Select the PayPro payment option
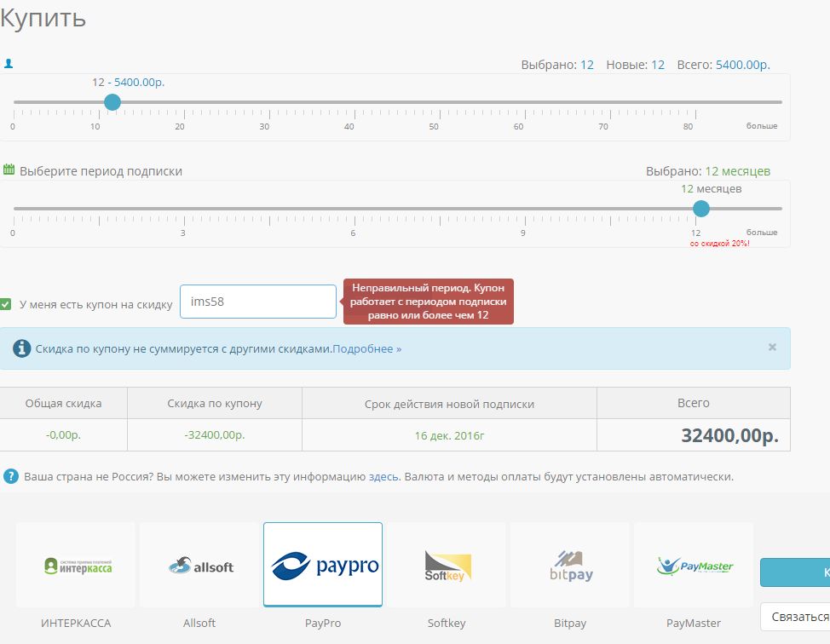The height and width of the screenshot is (644, 830). click(323, 565)
